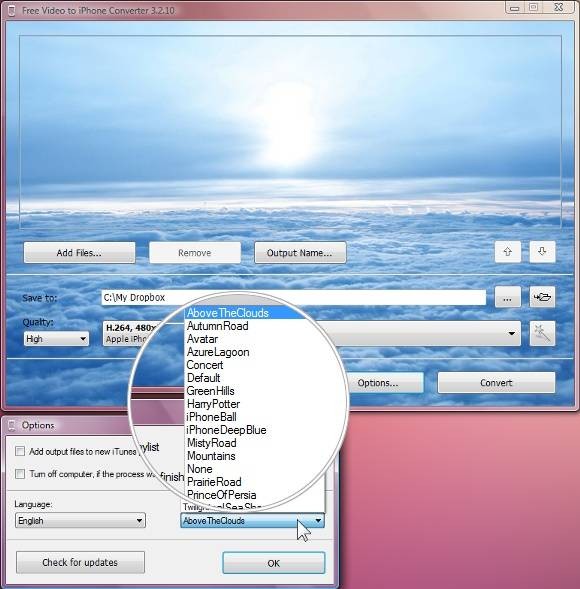The image size is (580, 589).
Task: Click the Options dialog title icon
Action: click(12, 425)
